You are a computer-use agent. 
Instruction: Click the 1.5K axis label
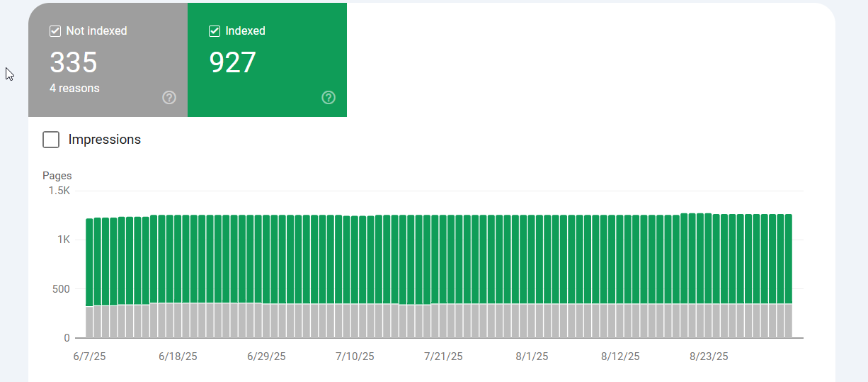coord(59,191)
